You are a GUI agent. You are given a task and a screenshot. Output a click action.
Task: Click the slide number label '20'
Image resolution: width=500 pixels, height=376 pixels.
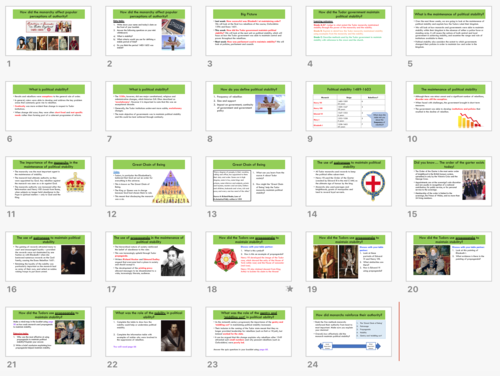[x=413, y=289]
